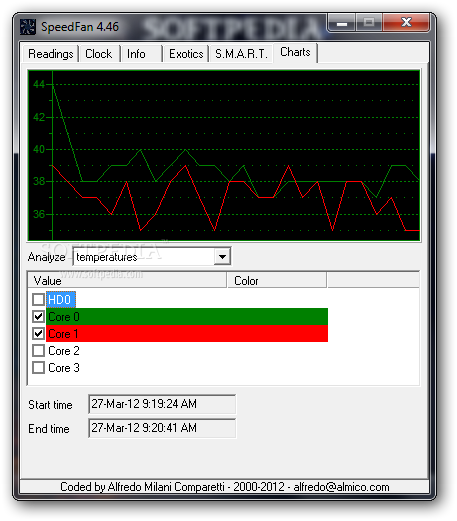Open the S.M.A.R.T. tab
Viewport: 457px width, 521px height.
point(241,54)
